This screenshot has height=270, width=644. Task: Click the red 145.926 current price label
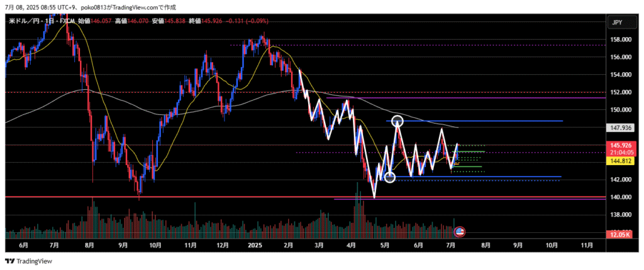pyautogui.click(x=620, y=145)
